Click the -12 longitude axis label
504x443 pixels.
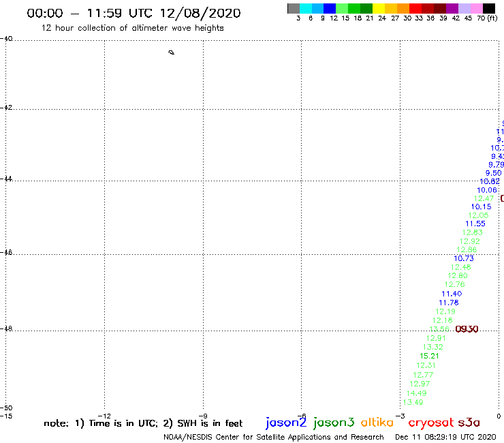pos(104,416)
